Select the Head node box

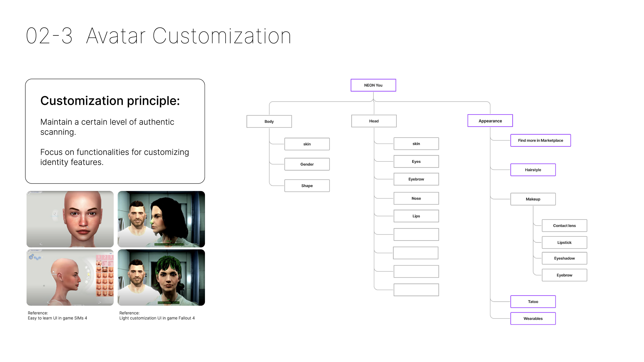coord(374,121)
